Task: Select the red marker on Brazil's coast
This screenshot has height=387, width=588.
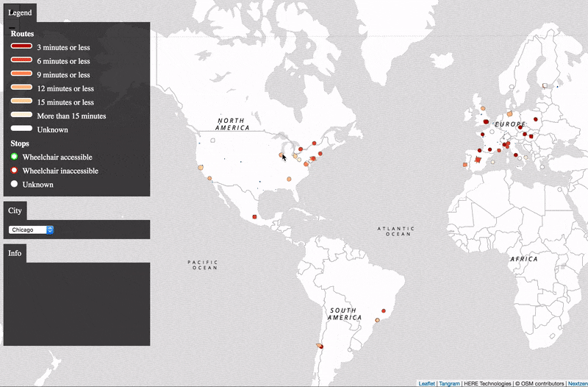Action: click(x=384, y=310)
